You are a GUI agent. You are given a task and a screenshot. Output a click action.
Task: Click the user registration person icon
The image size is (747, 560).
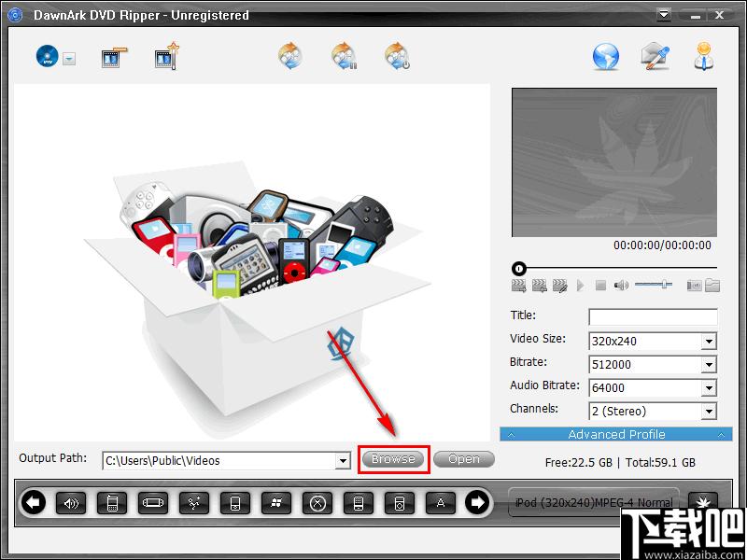704,57
